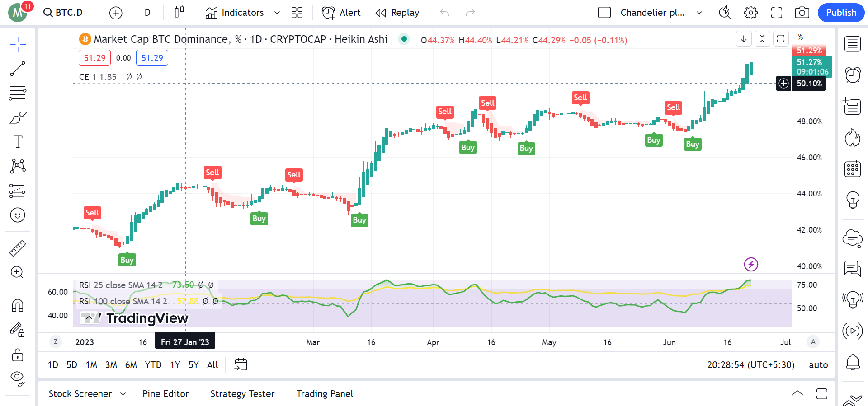Select the Text annotation tool
This screenshot has height=406, width=868.
click(x=18, y=142)
